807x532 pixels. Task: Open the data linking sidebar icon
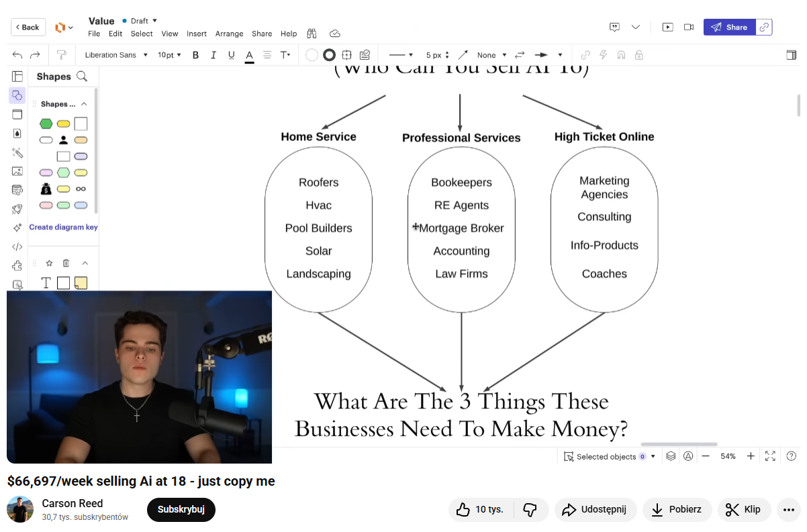[x=17, y=190]
